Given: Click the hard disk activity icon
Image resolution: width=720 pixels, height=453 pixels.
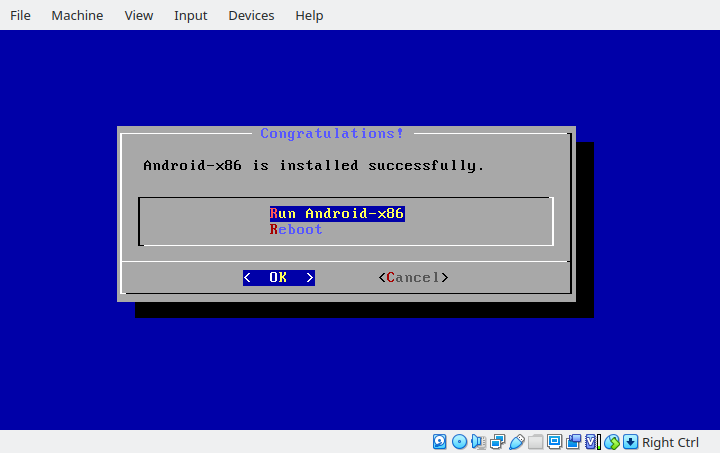Looking at the screenshot, I should click(439, 442).
